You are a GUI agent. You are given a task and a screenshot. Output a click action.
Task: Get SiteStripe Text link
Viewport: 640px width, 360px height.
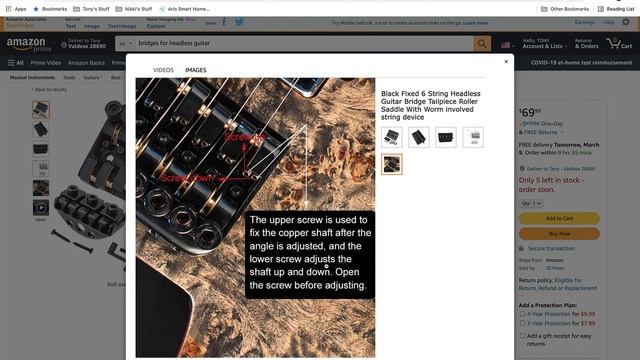click(71, 26)
